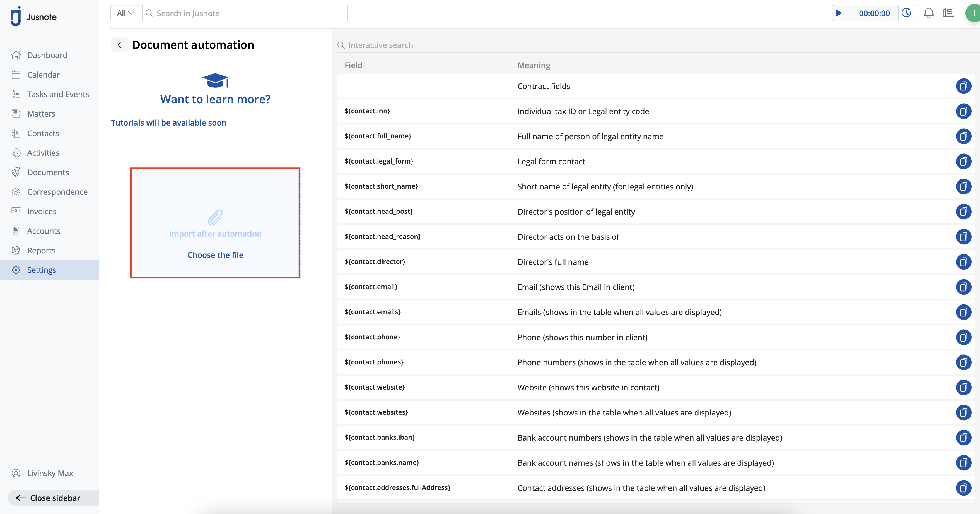980x514 pixels.
Task: Click Tutorials will be available soon
Action: tap(168, 123)
